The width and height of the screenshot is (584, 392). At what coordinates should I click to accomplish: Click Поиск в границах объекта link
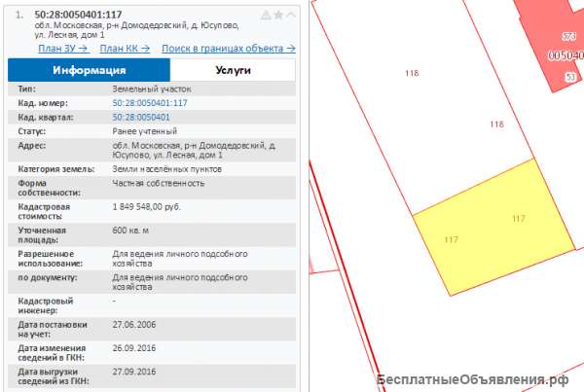229,47
